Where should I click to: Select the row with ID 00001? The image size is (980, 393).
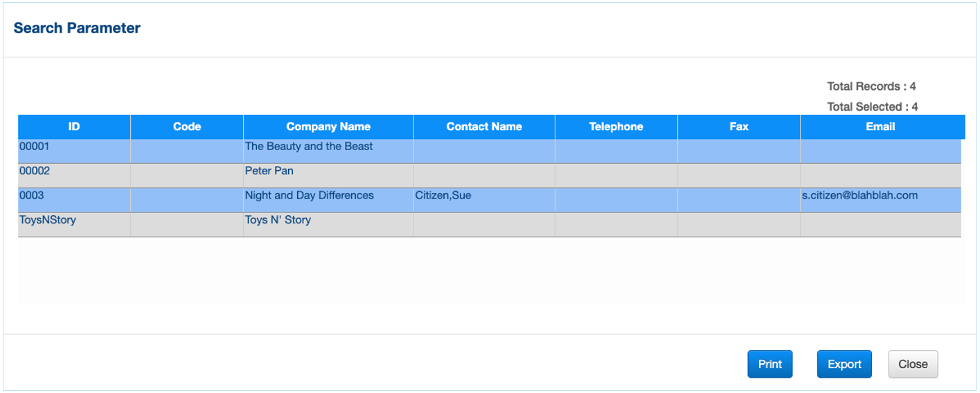click(x=35, y=147)
